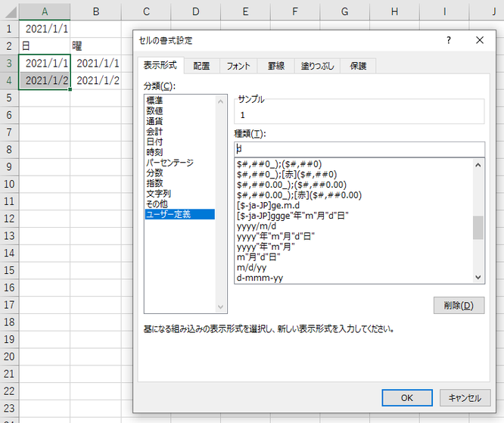The width and height of the screenshot is (504, 423).
Task: Select cell A4 with 2021/1/2
Action: coord(45,80)
